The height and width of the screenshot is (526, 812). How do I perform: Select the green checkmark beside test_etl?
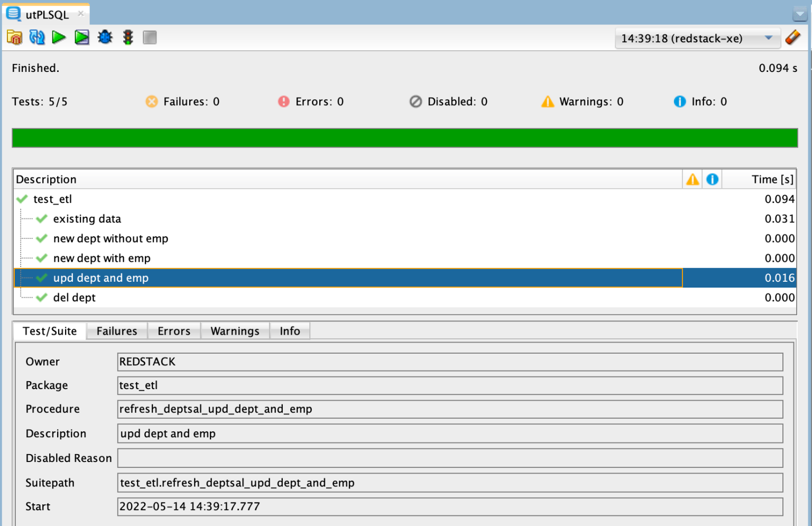tap(22, 199)
